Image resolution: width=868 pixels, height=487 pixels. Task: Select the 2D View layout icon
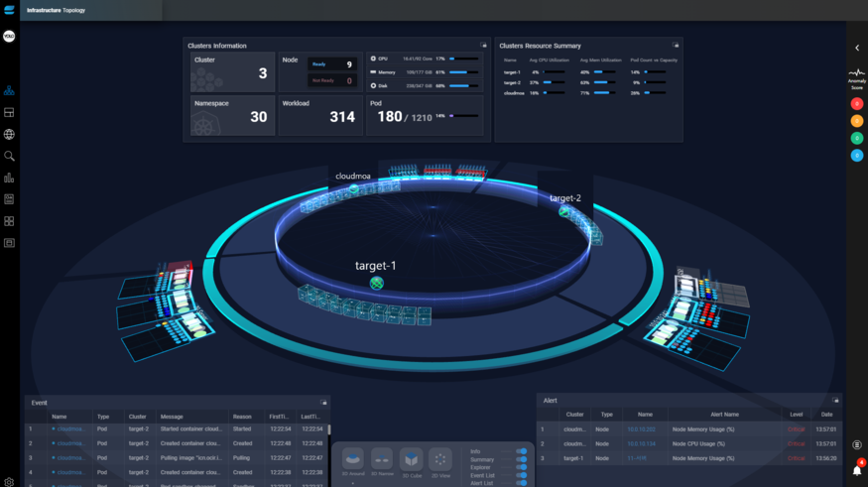click(x=440, y=459)
